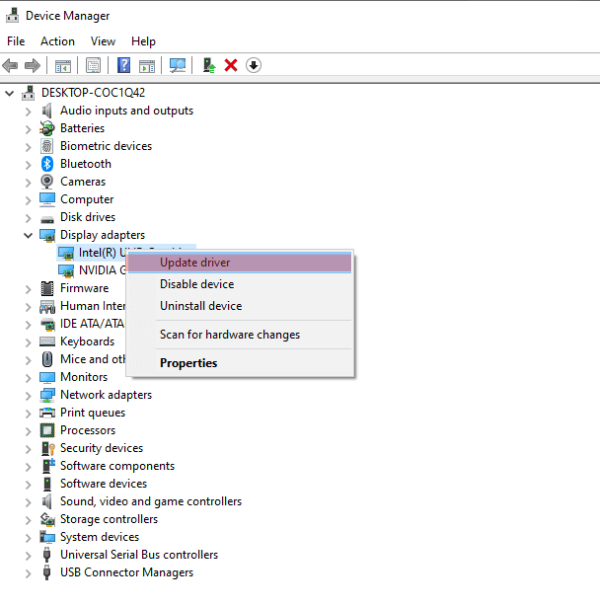Click the Firmware chip icon
This screenshot has width=600, height=600.
(47, 288)
